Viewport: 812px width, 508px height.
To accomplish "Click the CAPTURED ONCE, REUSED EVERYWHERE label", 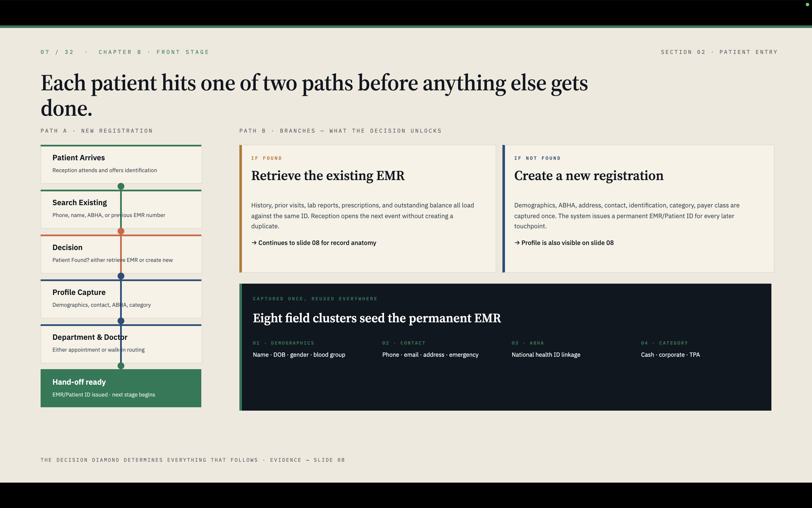I will coord(315,299).
